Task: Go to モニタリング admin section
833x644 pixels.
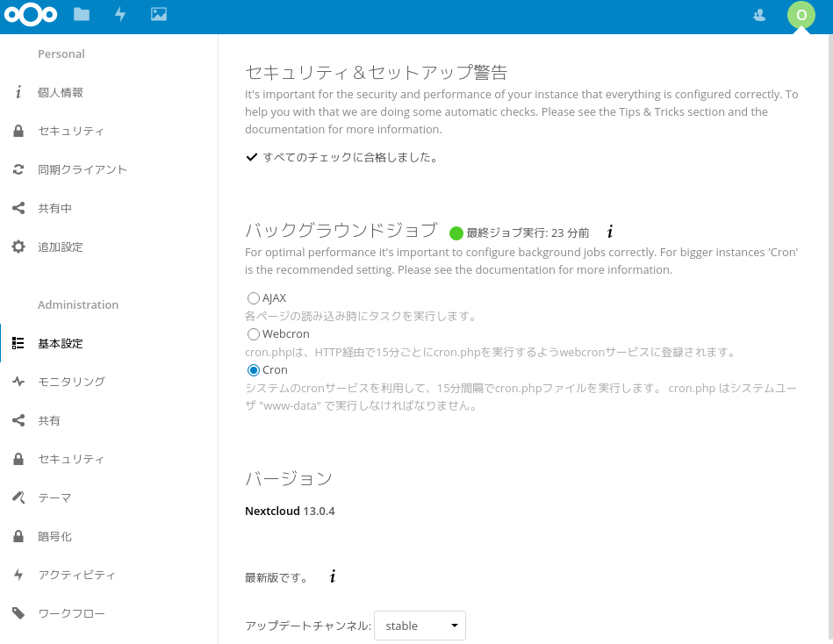Action: (71, 382)
